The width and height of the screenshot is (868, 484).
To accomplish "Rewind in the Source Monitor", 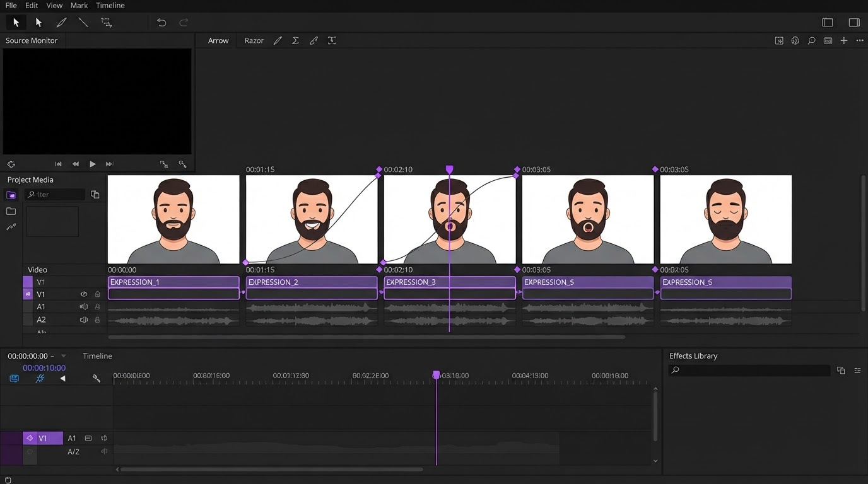I will pyautogui.click(x=76, y=164).
